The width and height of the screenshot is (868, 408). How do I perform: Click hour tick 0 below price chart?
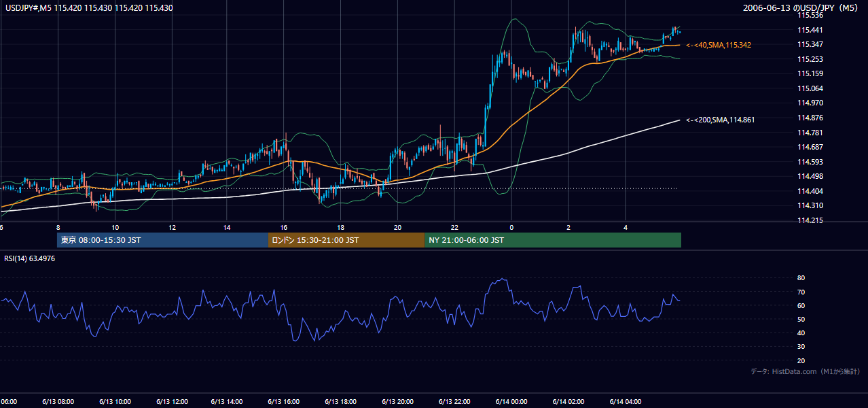coord(511,227)
